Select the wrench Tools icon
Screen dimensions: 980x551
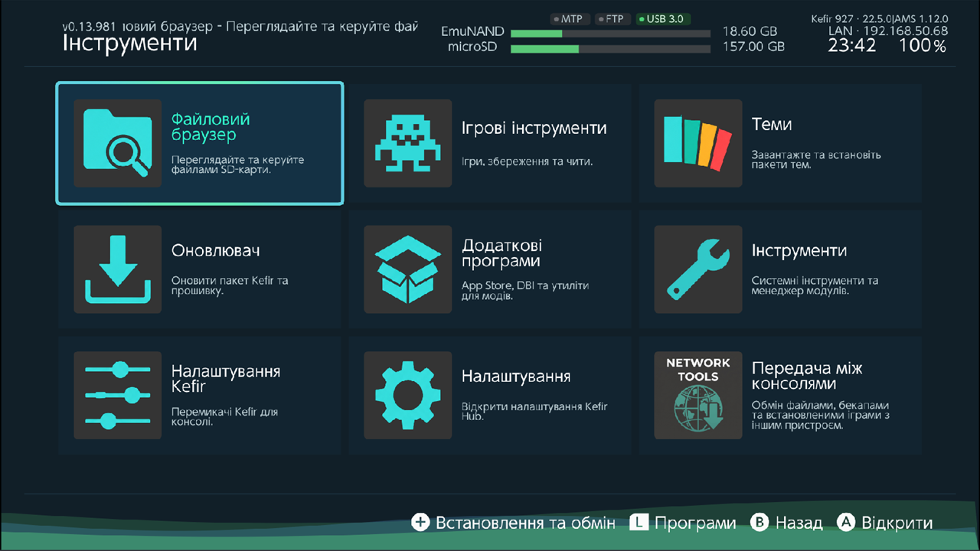click(x=697, y=269)
